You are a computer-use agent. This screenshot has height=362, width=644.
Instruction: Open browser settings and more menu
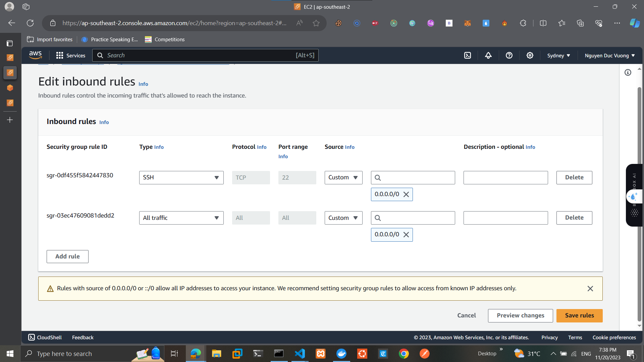click(x=617, y=23)
